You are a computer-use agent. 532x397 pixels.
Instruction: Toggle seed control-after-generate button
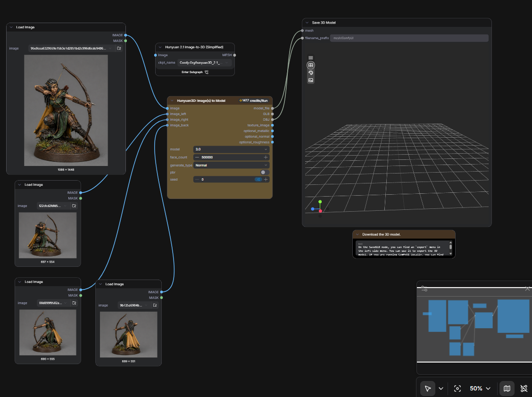[x=258, y=180]
